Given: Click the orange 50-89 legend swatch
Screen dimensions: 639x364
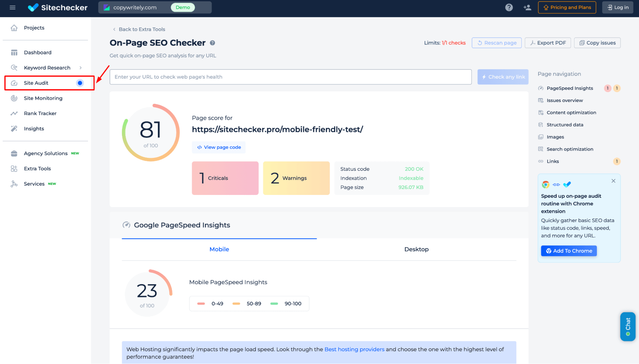Looking at the screenshot, I should 236,304.
